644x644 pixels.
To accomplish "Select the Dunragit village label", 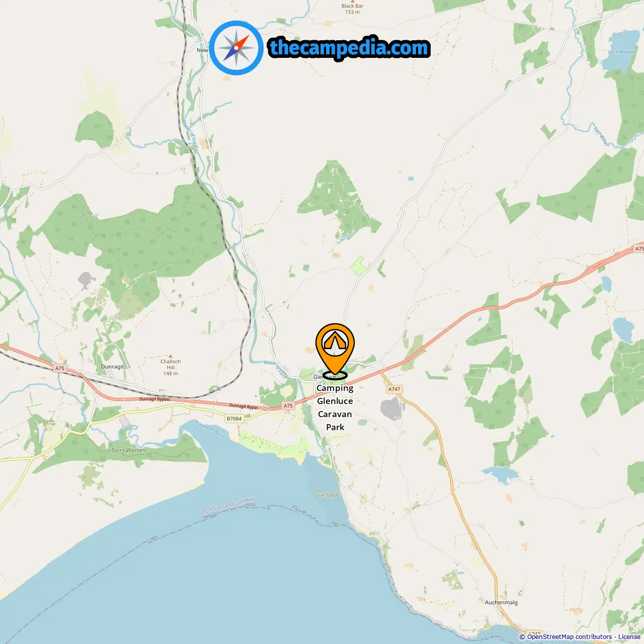I will pyautogui.click(x=112, y=367).
